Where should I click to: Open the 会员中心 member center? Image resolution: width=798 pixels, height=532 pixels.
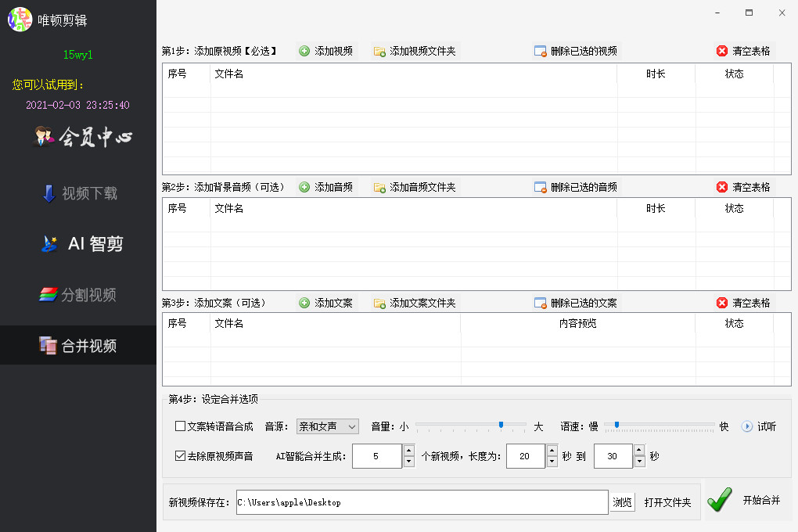pyautogui.click(x=83, y=137)
